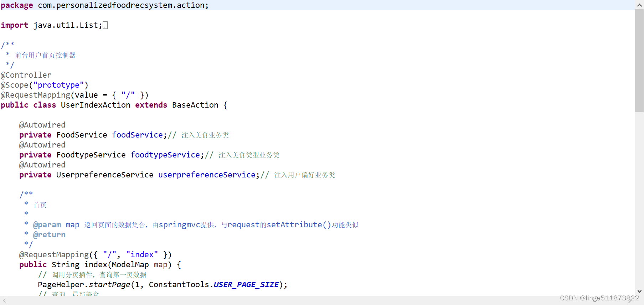Click the "index" string in @RequestMapping
Viewport: 644px width, 305px height.
coord(142,255)
